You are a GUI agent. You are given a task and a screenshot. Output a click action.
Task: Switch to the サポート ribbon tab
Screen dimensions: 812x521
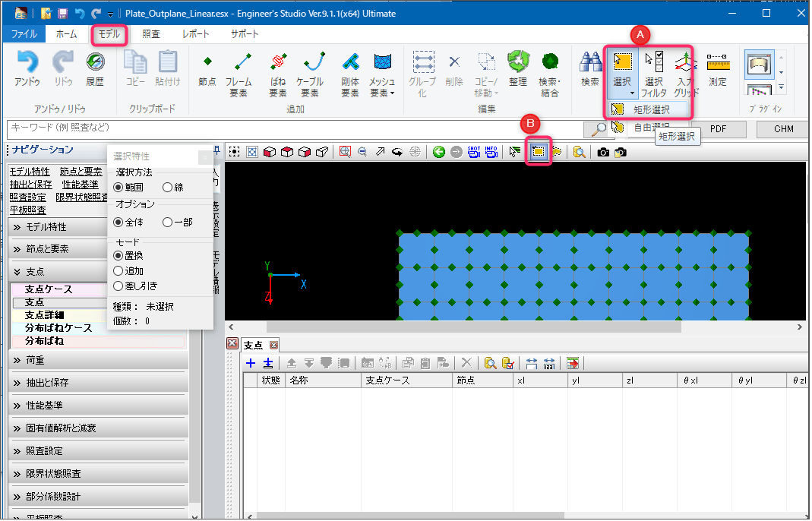[x=245, y=33]
